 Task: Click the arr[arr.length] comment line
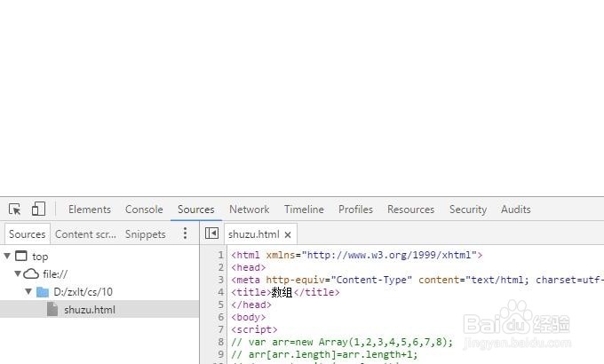324,354
